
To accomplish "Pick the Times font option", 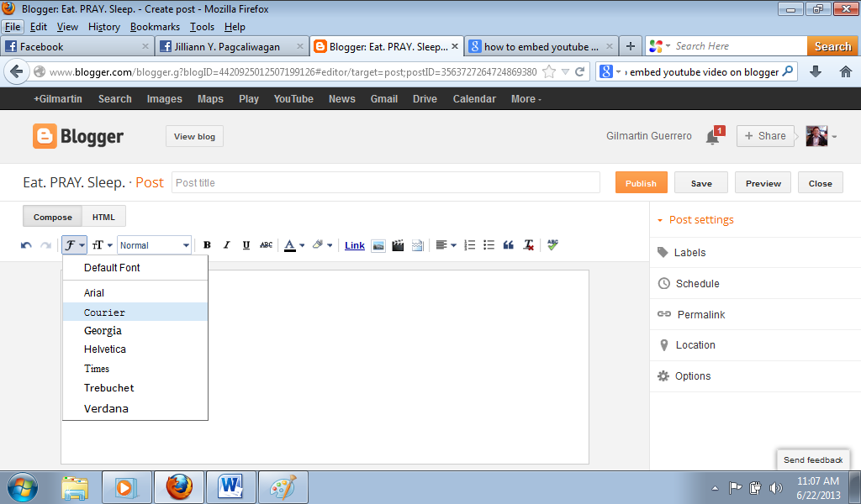I will pyautogui.click(x=135, y=369).
